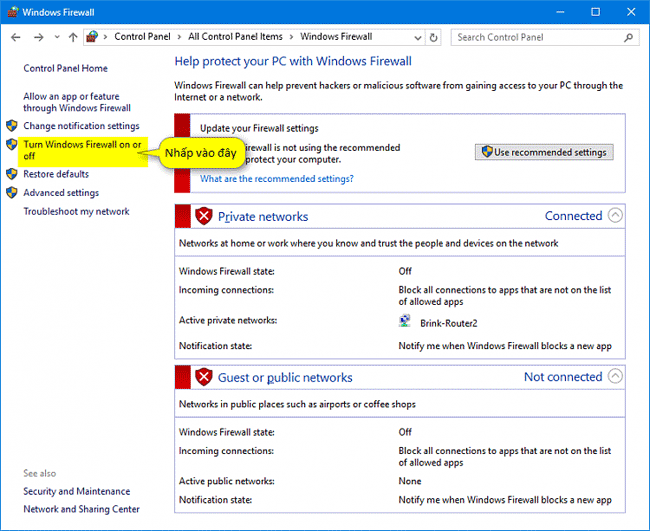
Task: Click Connected status of Private networks
Action: (x=573, y=216)
